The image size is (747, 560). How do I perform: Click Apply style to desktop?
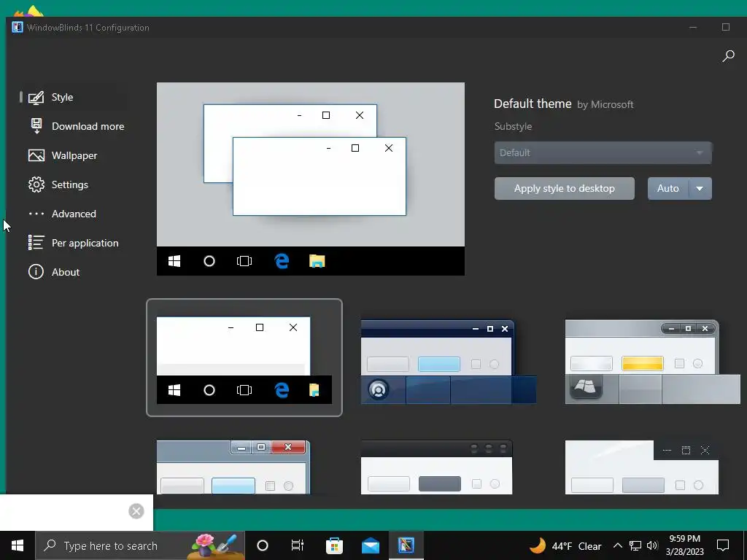click(565, 189)
